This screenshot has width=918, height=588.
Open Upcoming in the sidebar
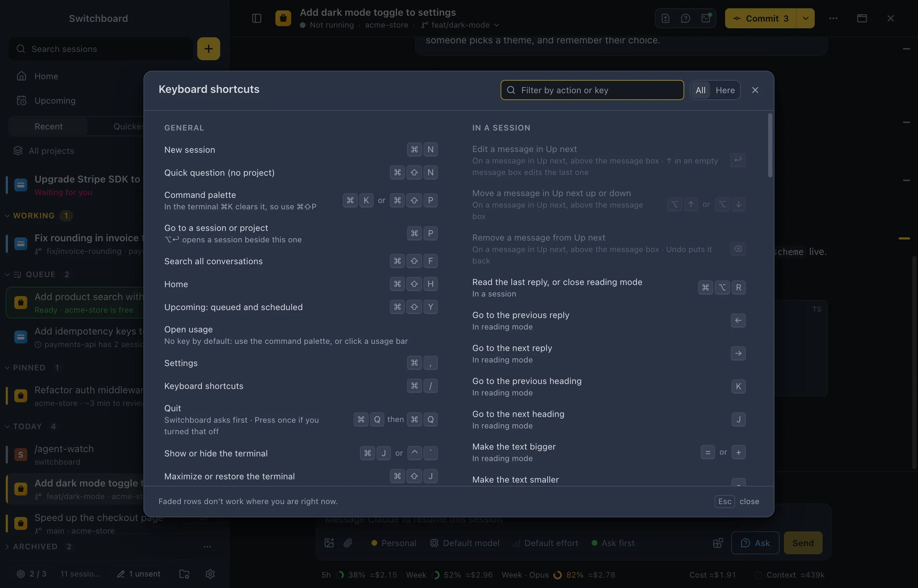click(55, 100)
